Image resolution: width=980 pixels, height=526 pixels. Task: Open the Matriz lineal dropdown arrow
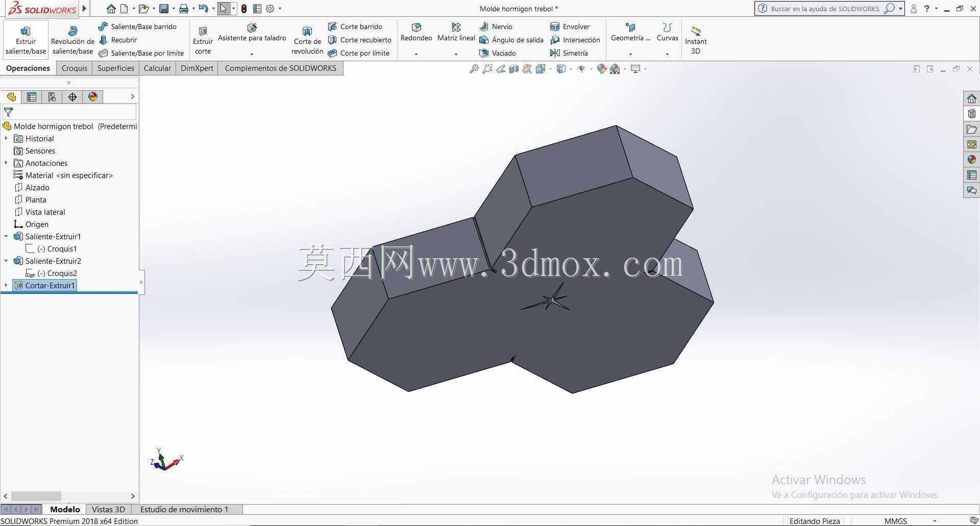coord(456,54)
